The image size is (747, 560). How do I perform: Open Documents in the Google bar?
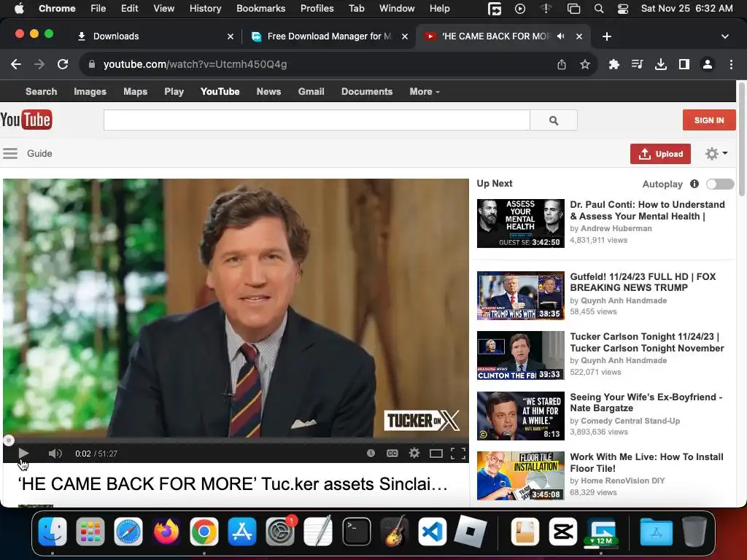pos(367,91)
